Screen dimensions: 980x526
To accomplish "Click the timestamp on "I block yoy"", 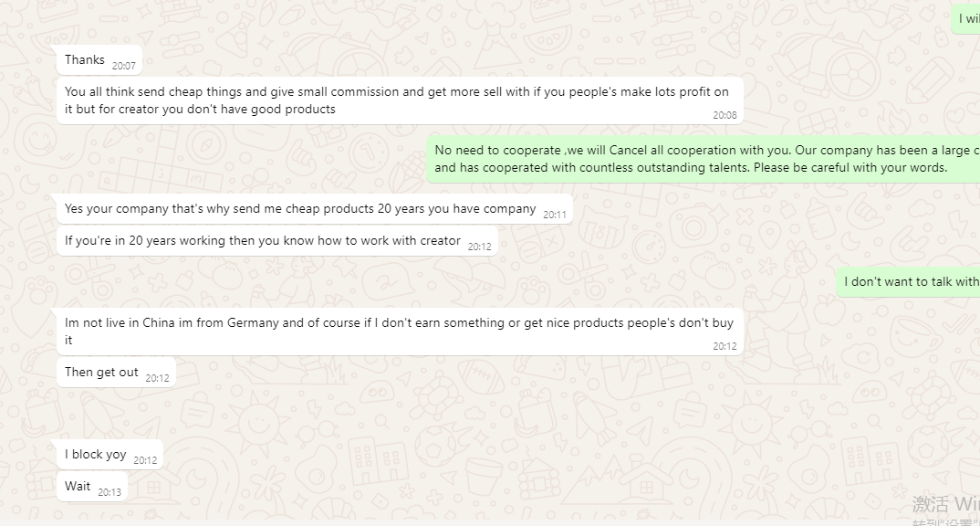I will [x=145, y=460].
